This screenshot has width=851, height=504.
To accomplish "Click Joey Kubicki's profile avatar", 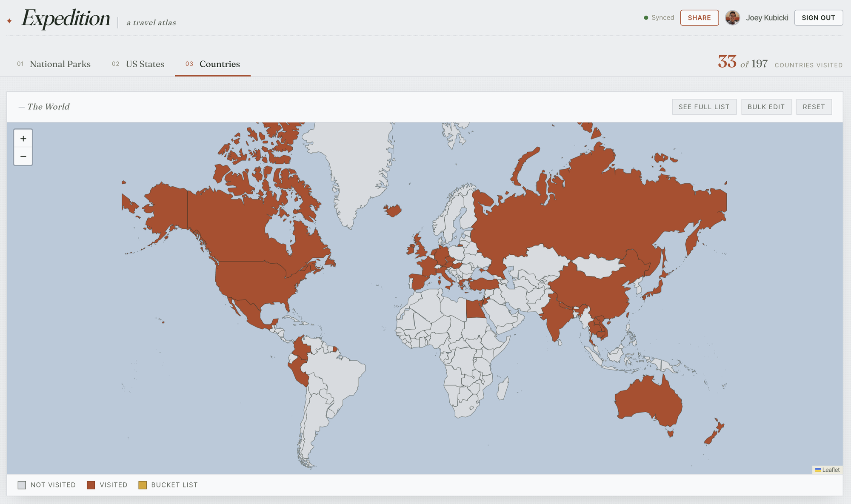I will 732,18.
